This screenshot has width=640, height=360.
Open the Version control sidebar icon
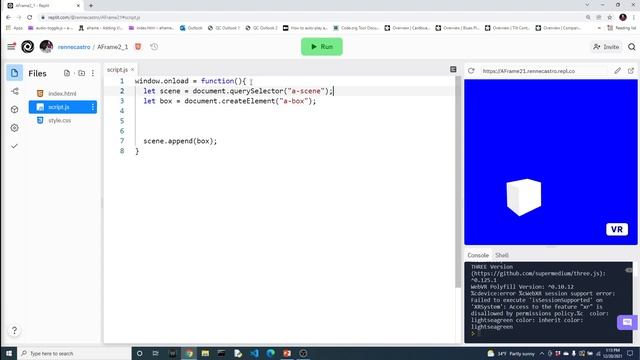[x=15, y=91]
